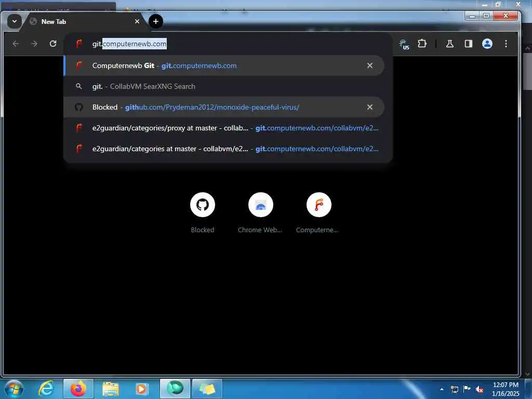Viewport: 532px width, 399px height.
Task: Select Computernewb Git suggestion
Action: pyautogui.click(x=224, y=65)
